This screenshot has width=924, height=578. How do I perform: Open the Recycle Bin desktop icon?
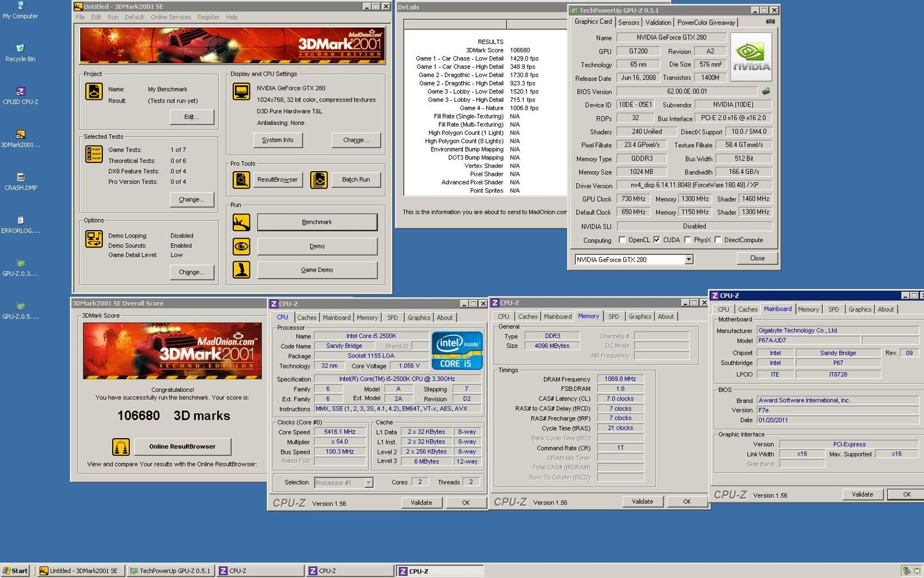pos(20,52)
